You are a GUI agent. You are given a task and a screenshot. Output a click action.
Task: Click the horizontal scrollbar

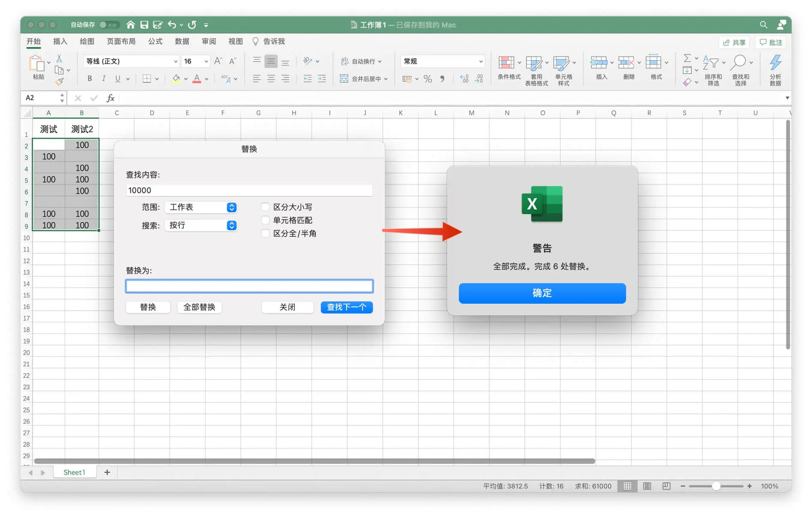click(x=314, y=461)
